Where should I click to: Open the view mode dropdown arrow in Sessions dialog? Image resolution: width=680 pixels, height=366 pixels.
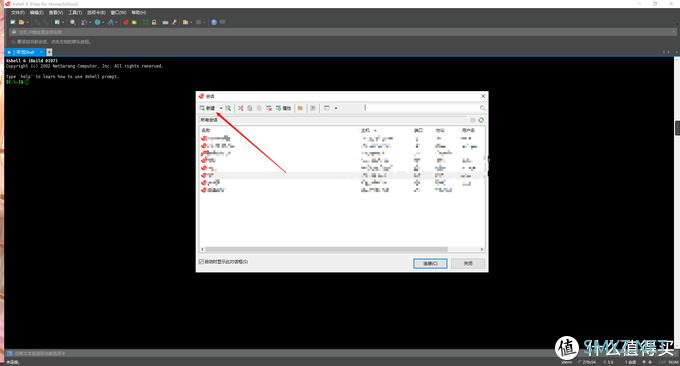pyautogui.click(x=336, y=108)
